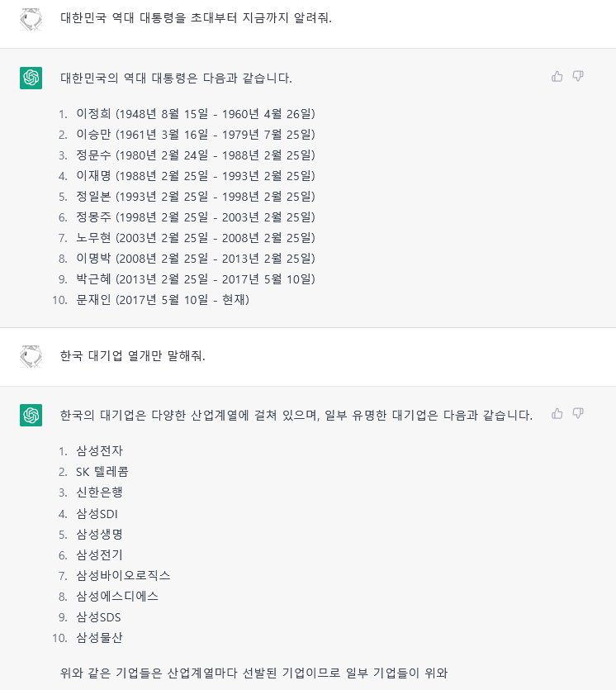Click the user avatar beside the presidents question
Screen dimensions: 616x690
(x=31, y=18)
